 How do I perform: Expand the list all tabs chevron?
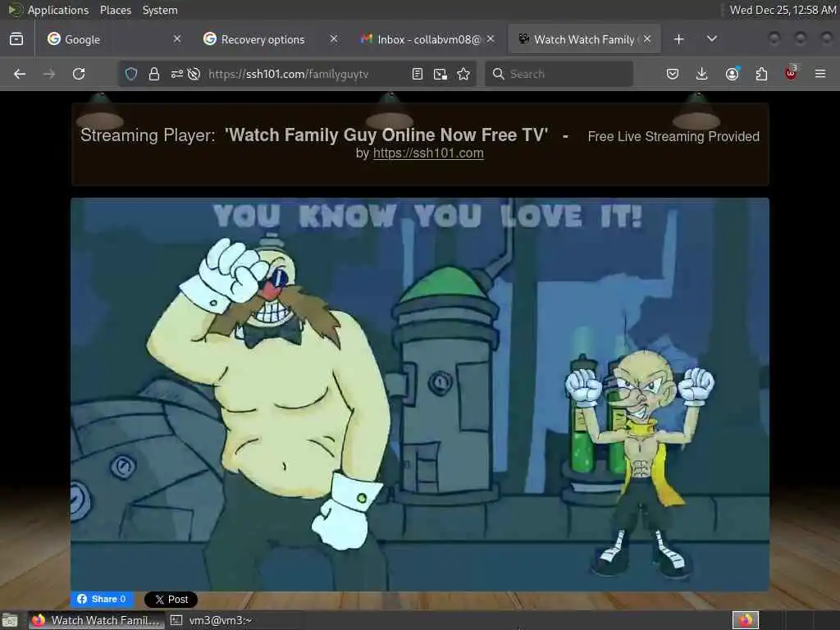(x=712, y=39)
